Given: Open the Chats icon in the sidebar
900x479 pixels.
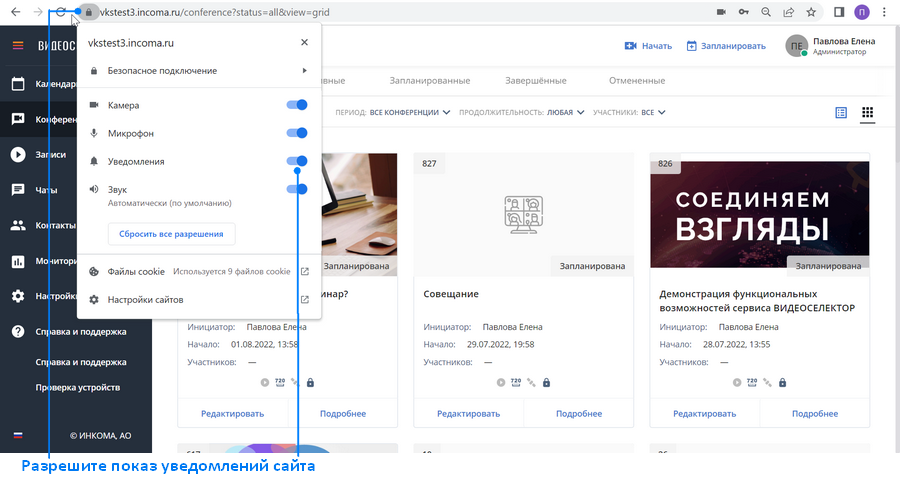Looking at the screenshot, I should point(18,190).
